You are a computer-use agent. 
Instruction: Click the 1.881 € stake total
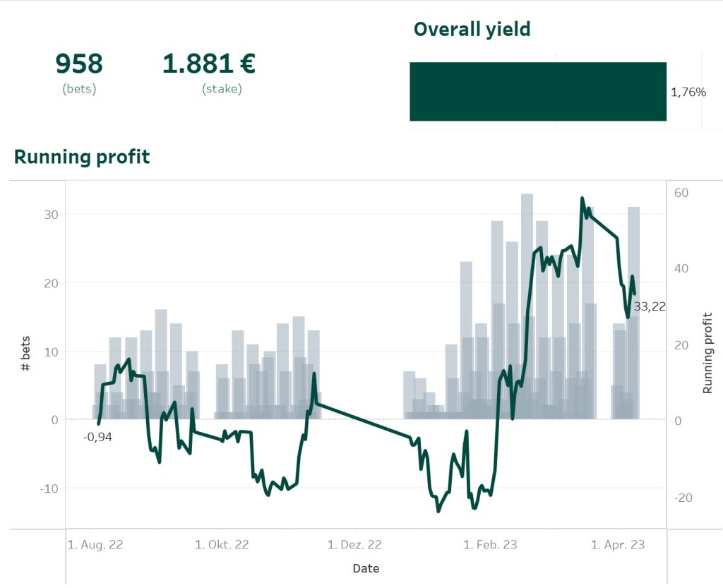pos(208,64)
